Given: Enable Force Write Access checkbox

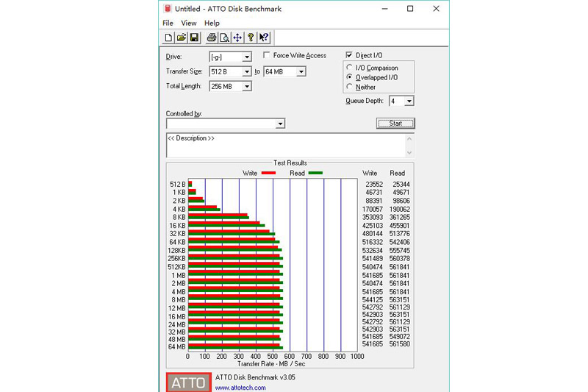Looking at the screenshot, I should [267, 56].
